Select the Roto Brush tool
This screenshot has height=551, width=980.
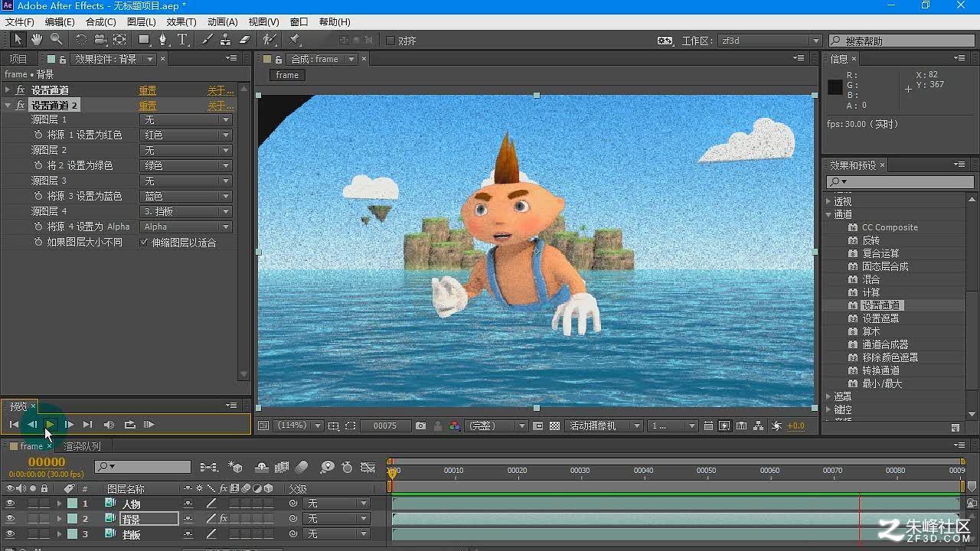(x=269, y=40)
